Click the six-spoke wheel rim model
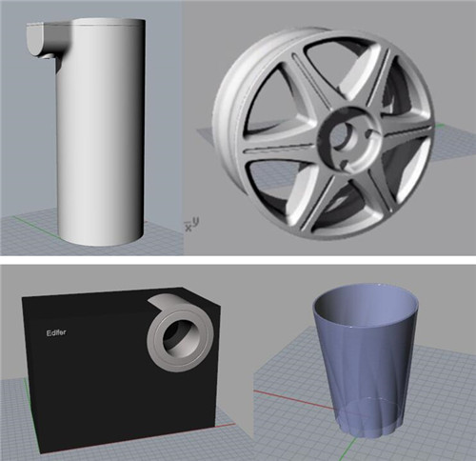 coord(324,132)
